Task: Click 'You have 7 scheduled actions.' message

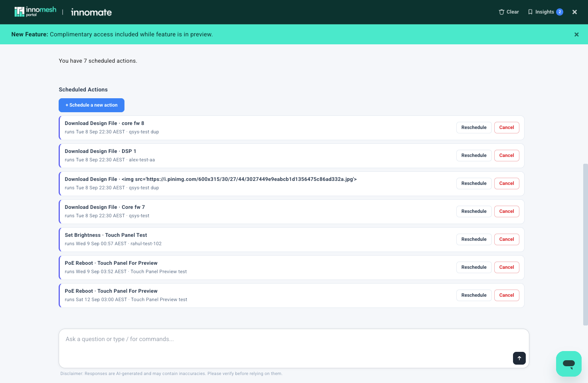Action: tap(98, 61)
